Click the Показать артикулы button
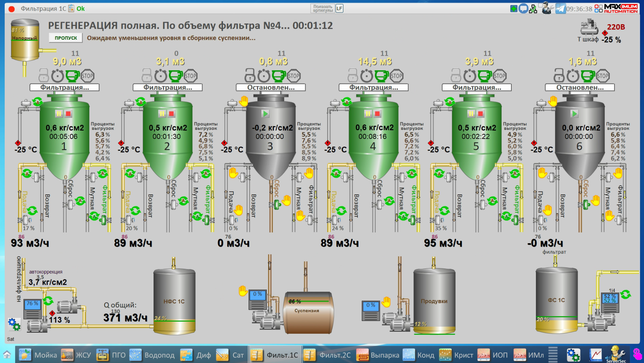The height and width of the screenshot is (363, 644). [x=323, y=8]
